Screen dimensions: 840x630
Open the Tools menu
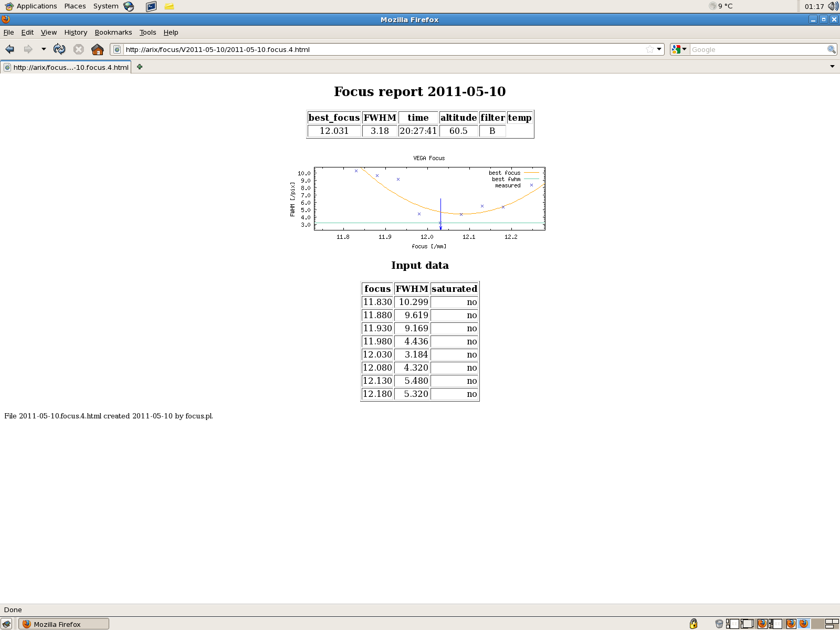point(148,32)
